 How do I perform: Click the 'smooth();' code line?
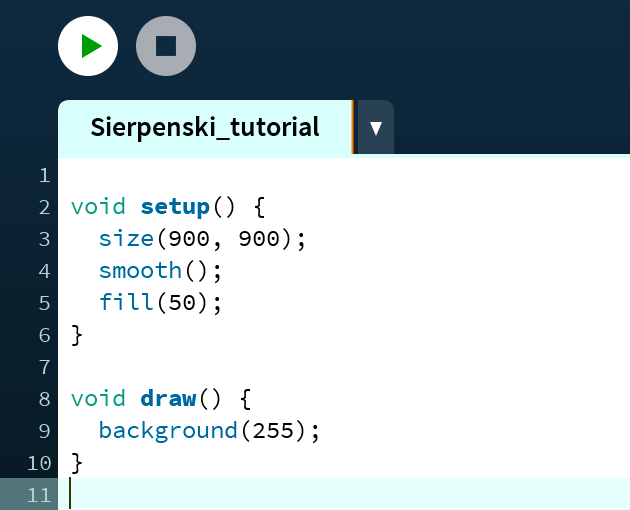[160, 271]
